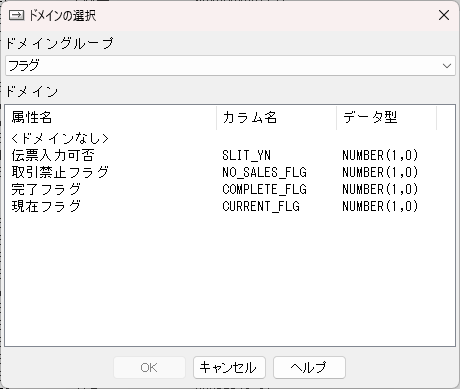Click the キャンセル button

(229, 368)
